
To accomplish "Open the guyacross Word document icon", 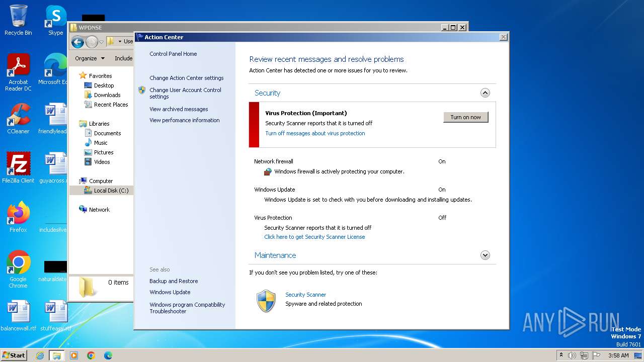I will pos(54,168).
